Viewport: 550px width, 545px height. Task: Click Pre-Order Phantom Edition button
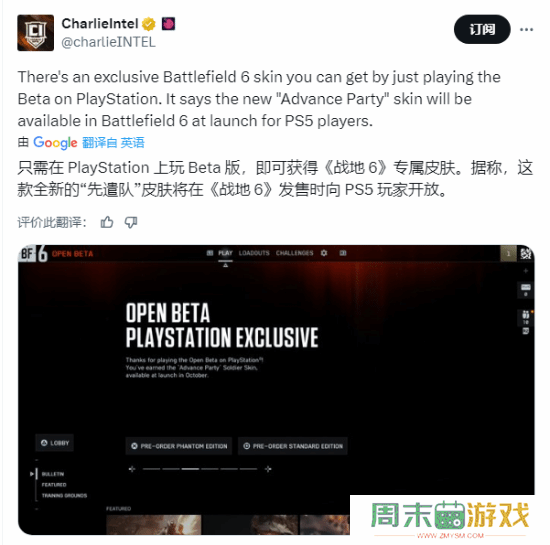pyautogui.click(x=179, y=446)
